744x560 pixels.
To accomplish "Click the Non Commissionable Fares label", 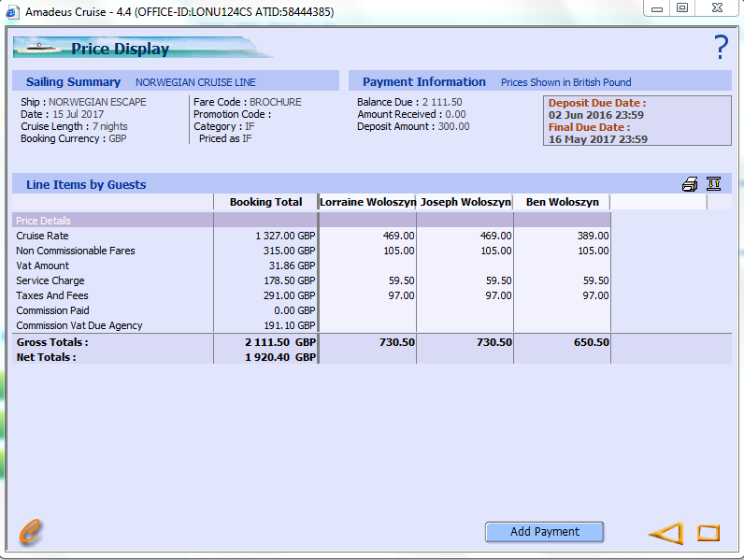I will 76,251.
